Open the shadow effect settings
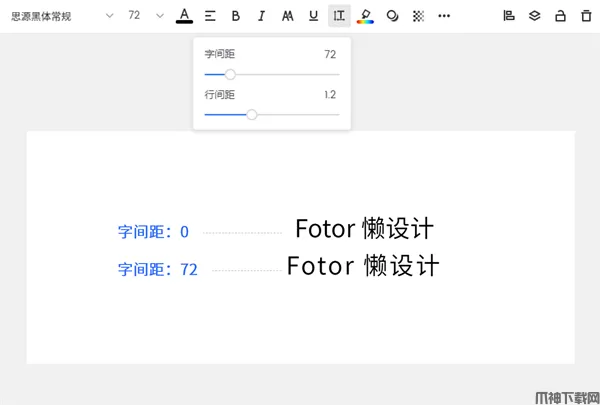Screen dimensions: 600x405 [392, 16]
